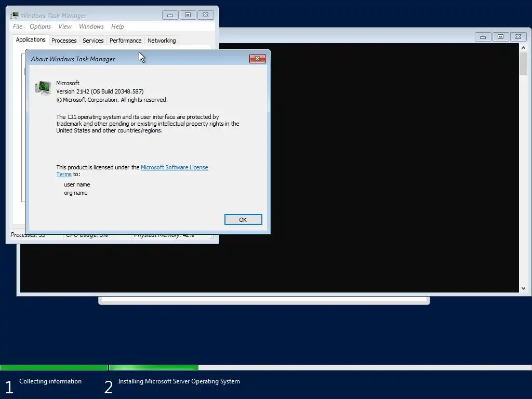Close the black console window
The height and width of the screenshot is (399, 532).
(x=518, y=37)
